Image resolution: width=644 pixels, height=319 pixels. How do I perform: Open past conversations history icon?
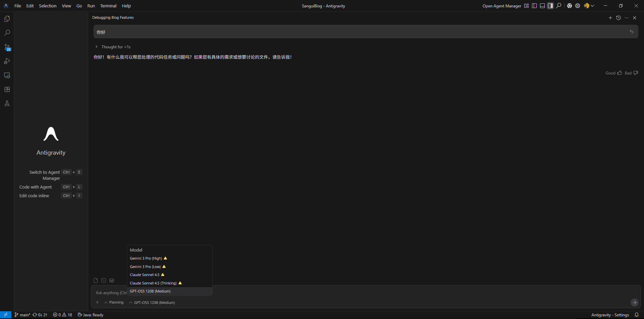click(619, 18)
